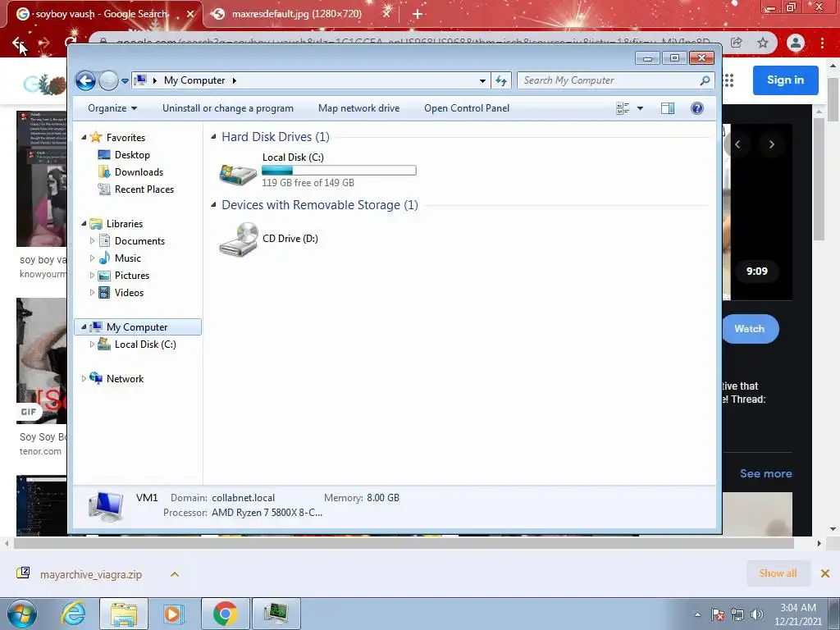Open Chrome's three-dot menu

tap(822, 43)
